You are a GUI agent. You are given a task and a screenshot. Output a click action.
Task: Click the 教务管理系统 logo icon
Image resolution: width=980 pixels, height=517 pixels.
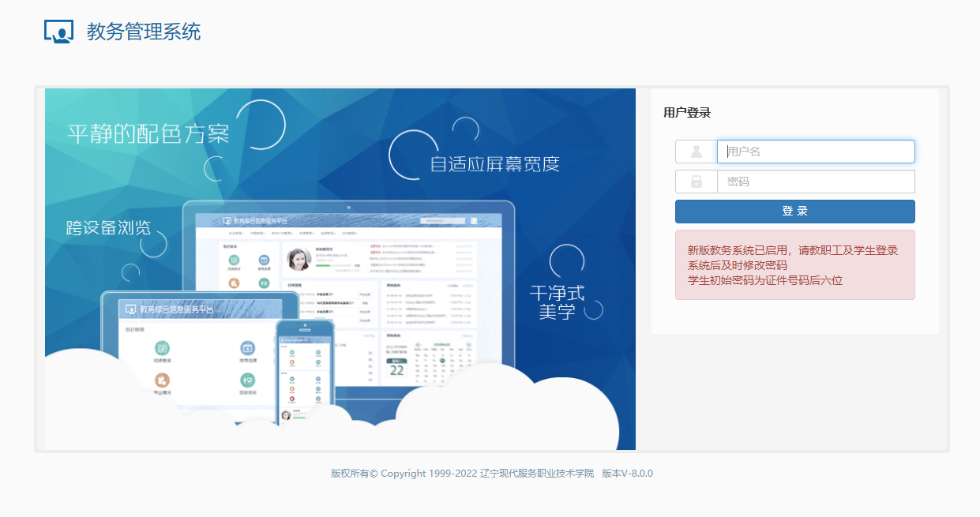[58, 32]
